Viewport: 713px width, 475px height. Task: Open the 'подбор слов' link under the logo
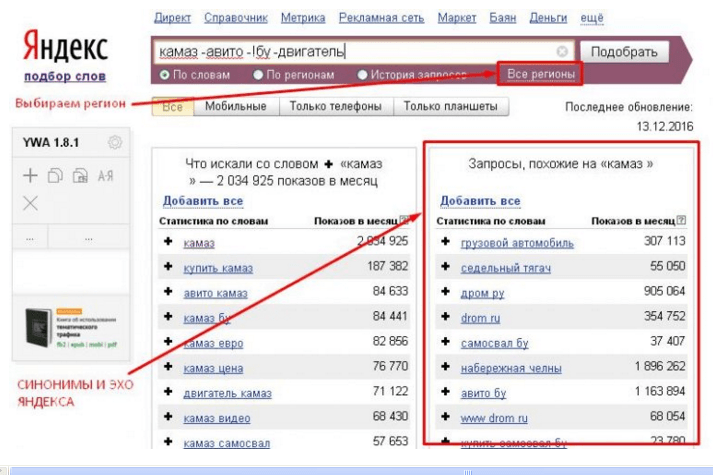pyautogui.click(x=65, y=76)
